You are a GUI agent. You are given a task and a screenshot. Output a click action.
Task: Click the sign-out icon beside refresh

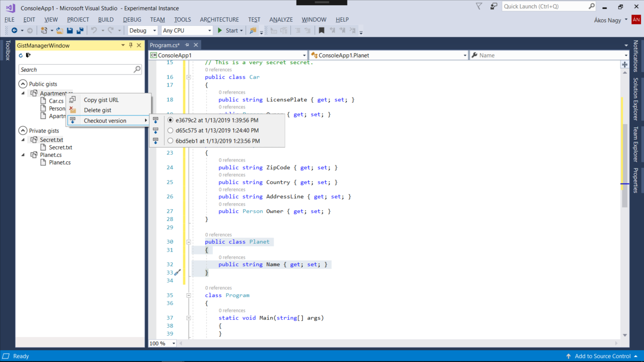click(x=28, y=55)
